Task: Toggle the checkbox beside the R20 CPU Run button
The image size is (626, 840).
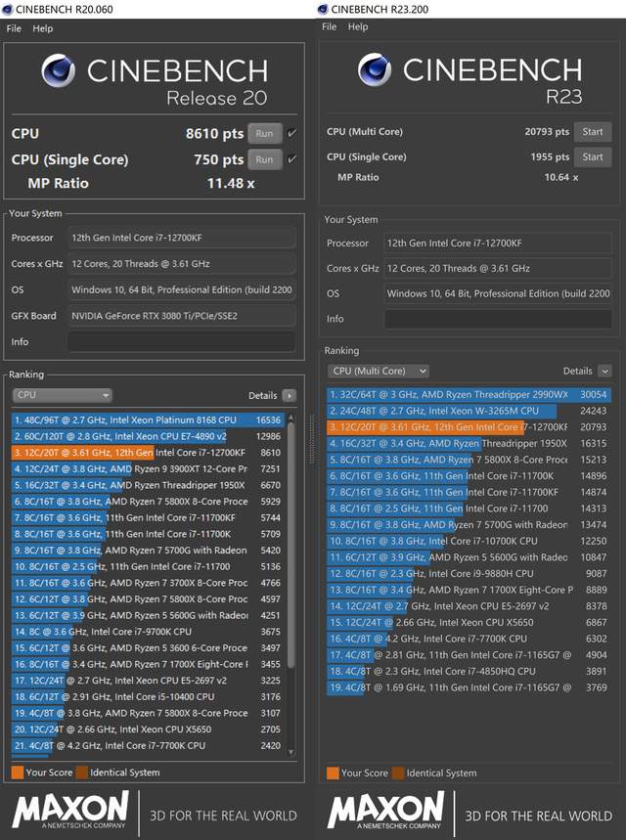Action: tap(291, 133)
